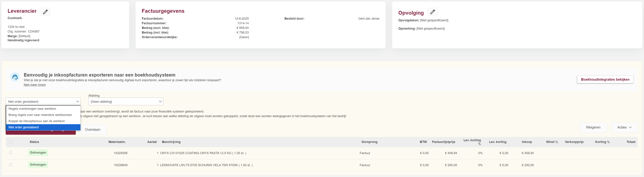This screenshot has width=644, height=177.
Task: Click the Weigeren button
Action: [x=593, y=127]
